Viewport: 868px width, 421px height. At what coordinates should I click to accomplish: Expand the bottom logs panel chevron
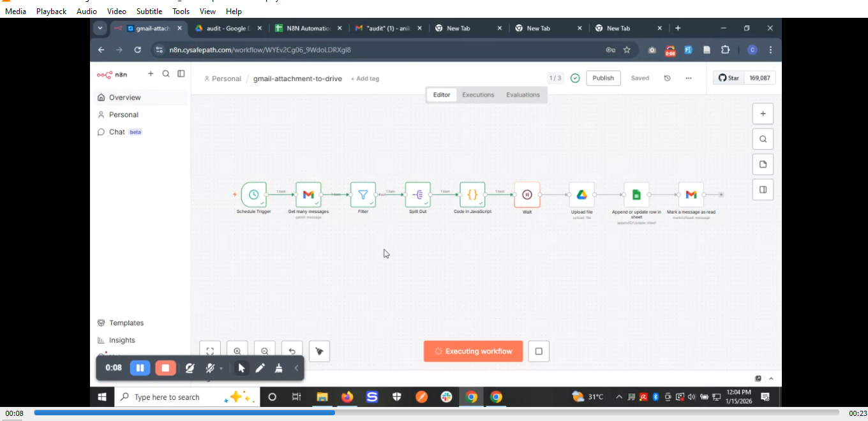click(771, 379)
